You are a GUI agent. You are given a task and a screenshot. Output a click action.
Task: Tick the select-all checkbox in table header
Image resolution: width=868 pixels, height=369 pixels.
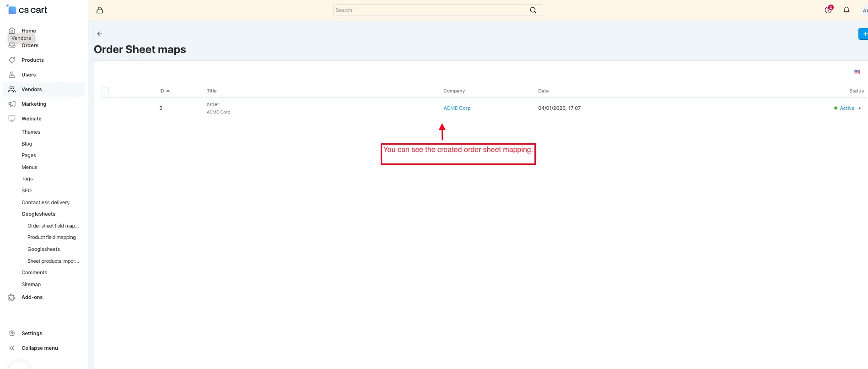click(105, 91)
